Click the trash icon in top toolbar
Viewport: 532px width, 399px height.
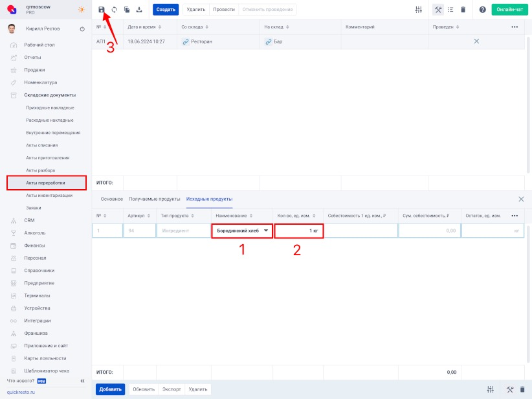[x=463, y=10]
